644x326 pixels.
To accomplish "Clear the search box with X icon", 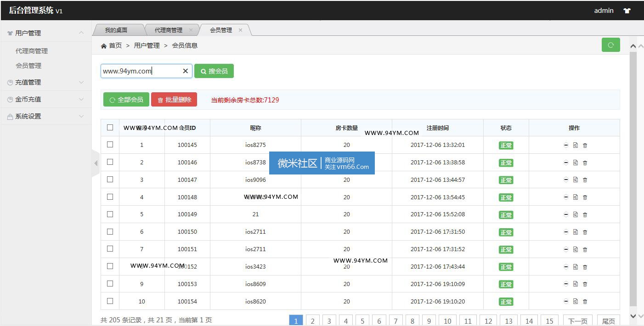I will pyautogui.click(x=186, y=71).
